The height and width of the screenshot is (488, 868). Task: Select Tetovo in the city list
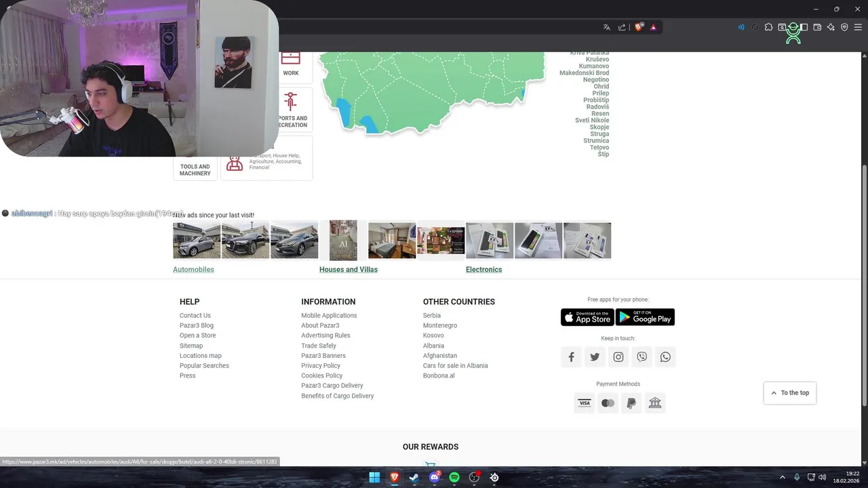599,148
